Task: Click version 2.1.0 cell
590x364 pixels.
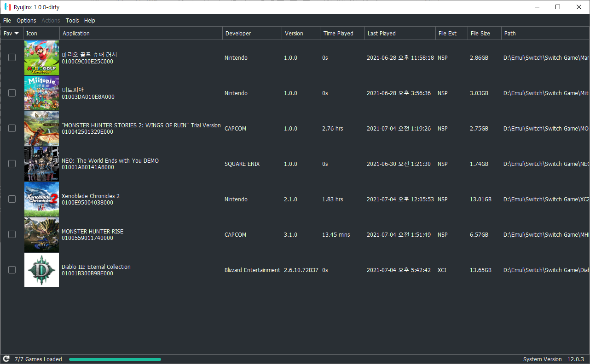Action: tap(290, 199)
